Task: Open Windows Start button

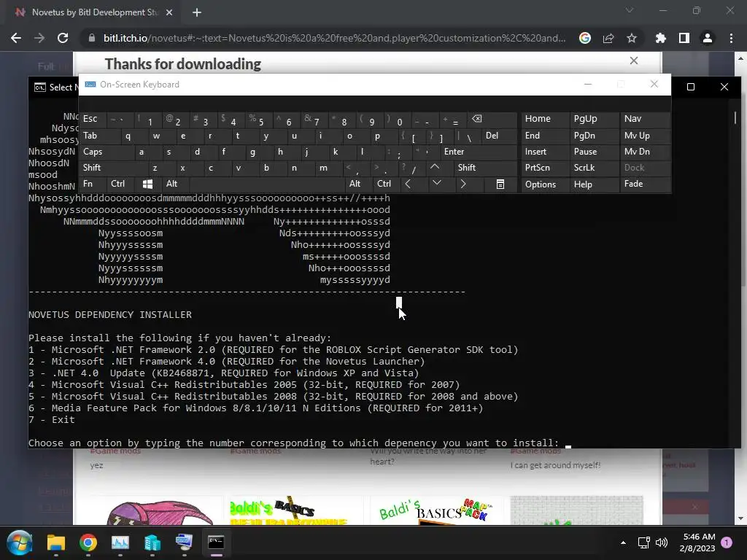Action: [20, 542]
